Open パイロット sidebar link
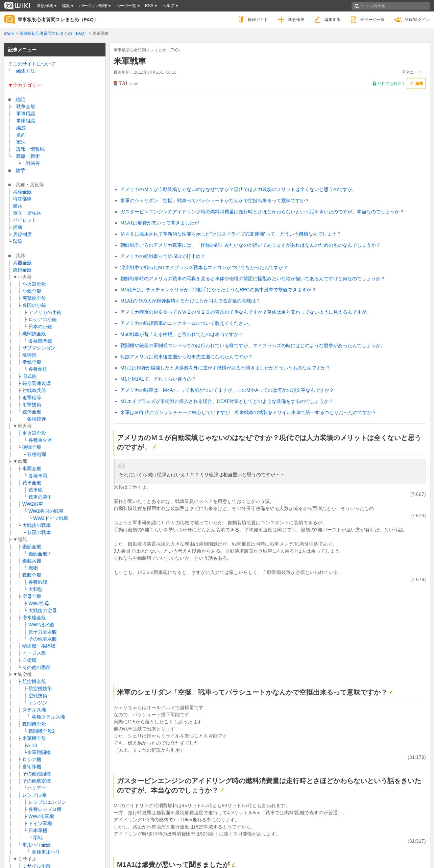Screen dimensions: 434x868 coord(24,220)
